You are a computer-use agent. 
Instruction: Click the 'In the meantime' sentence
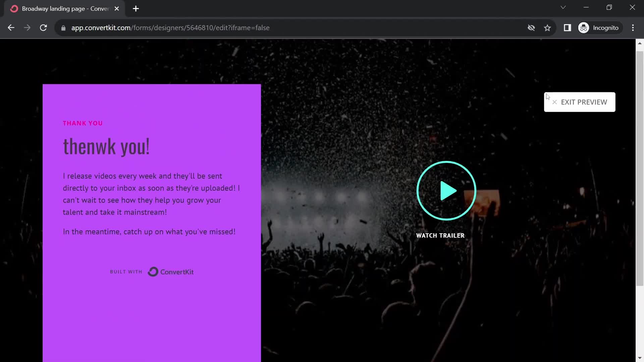149,232
